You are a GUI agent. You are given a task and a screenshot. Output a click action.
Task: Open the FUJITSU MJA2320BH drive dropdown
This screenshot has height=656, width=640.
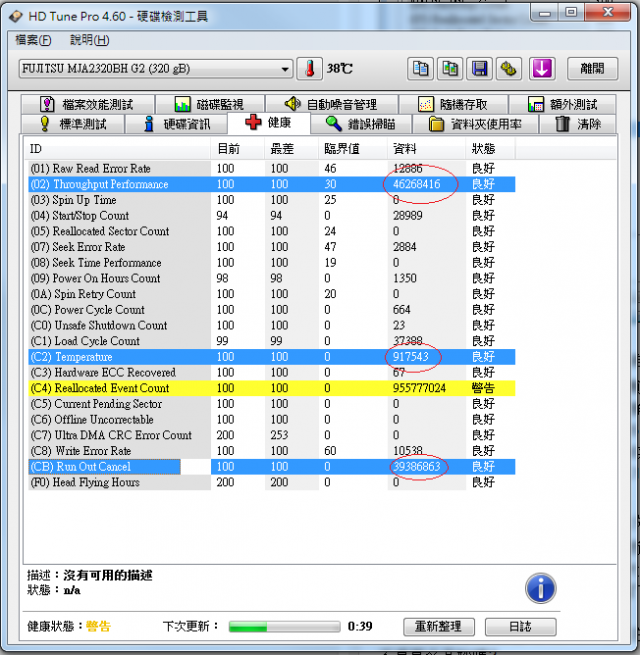(155, 69)
